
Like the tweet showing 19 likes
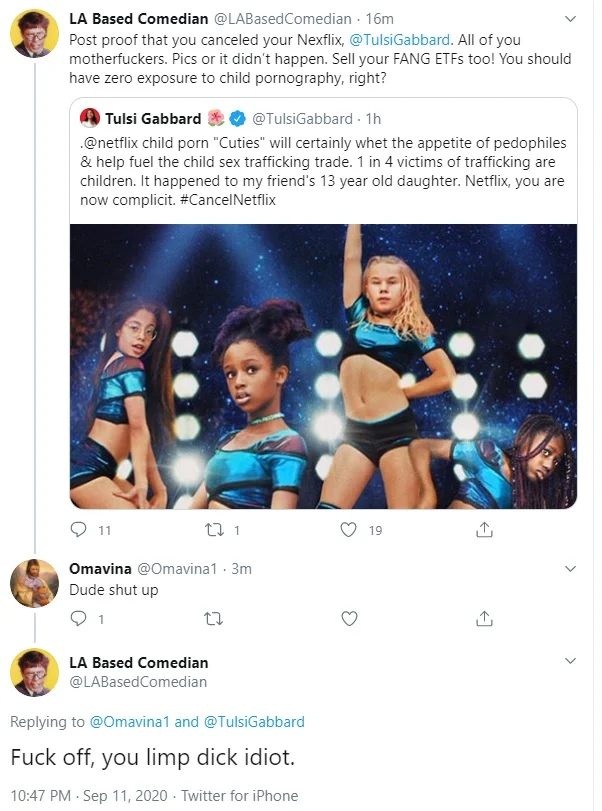pos(349,530)
